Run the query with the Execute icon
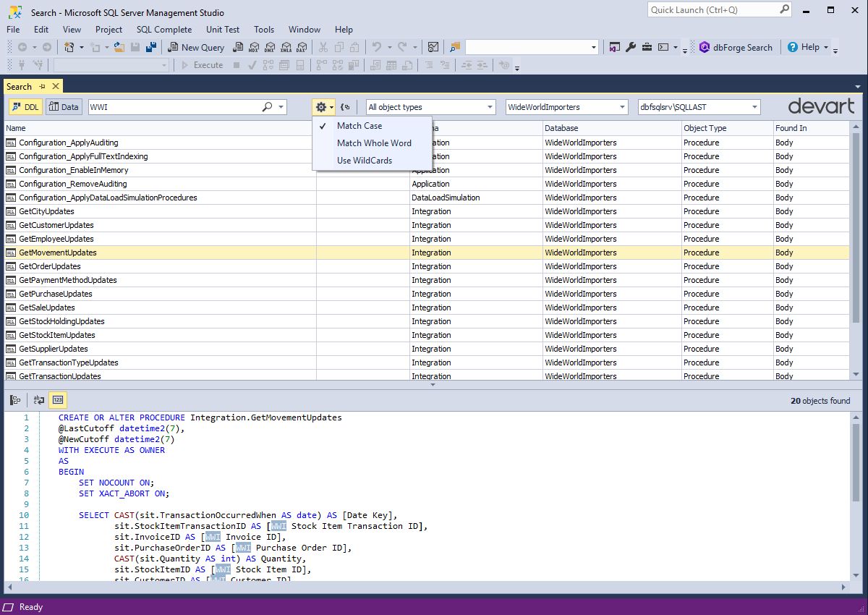 [x=205, y=64]
